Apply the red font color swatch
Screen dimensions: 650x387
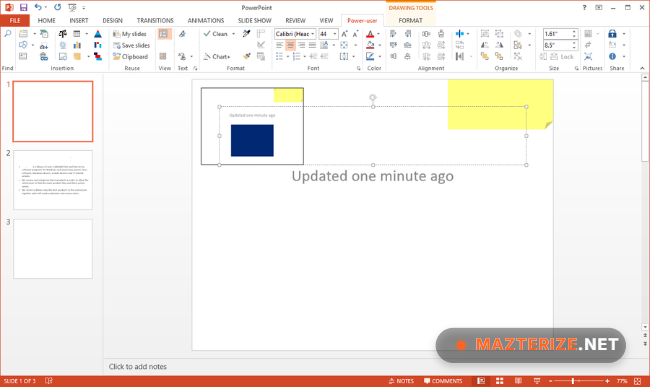370,34
